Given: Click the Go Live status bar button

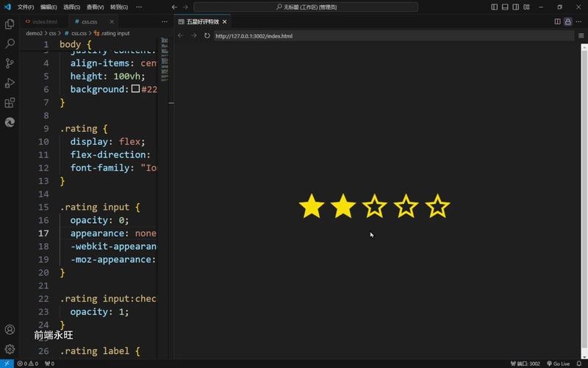Looking at the screenshot, I should [558, 364].
